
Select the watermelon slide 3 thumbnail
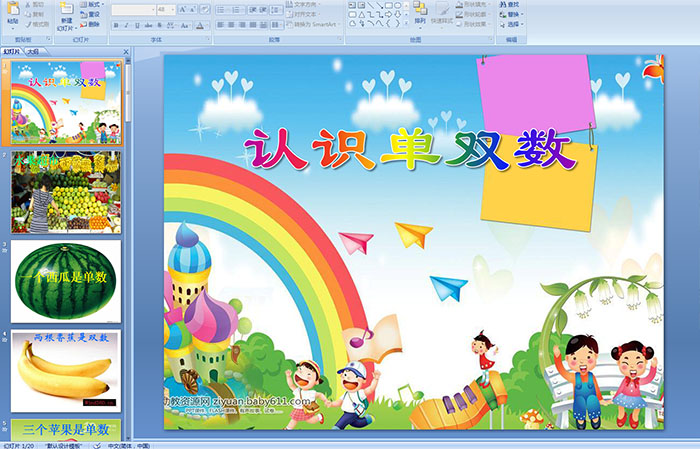point(66,281)
